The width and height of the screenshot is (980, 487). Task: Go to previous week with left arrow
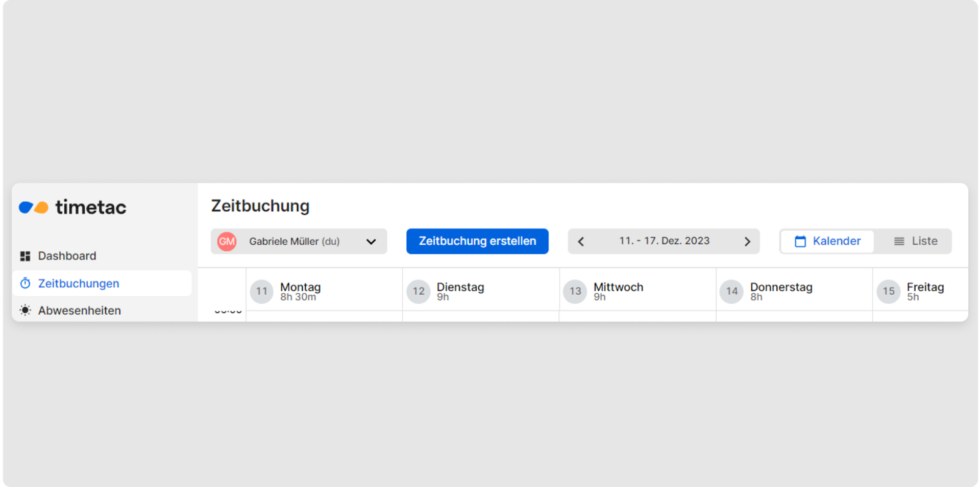point(581,241)
